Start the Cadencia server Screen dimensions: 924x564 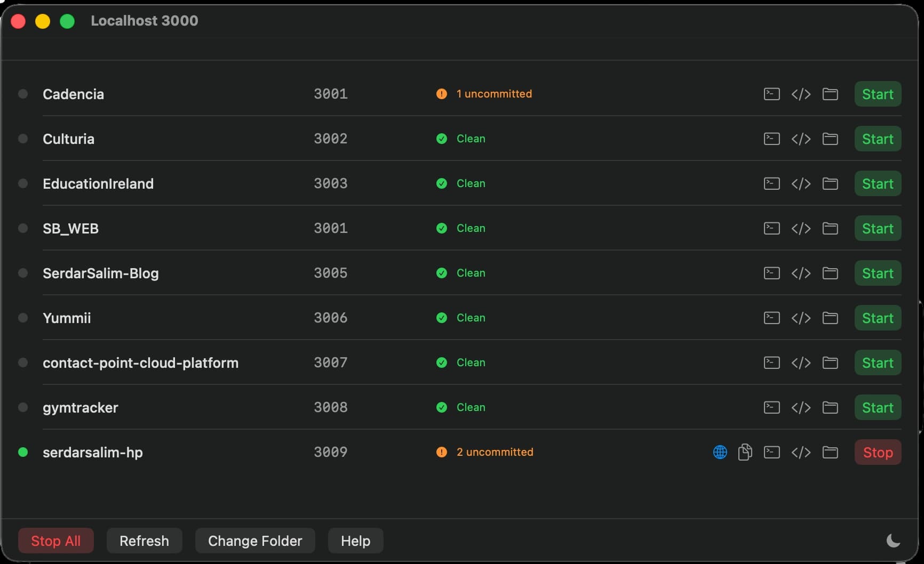tap(878, 94)
